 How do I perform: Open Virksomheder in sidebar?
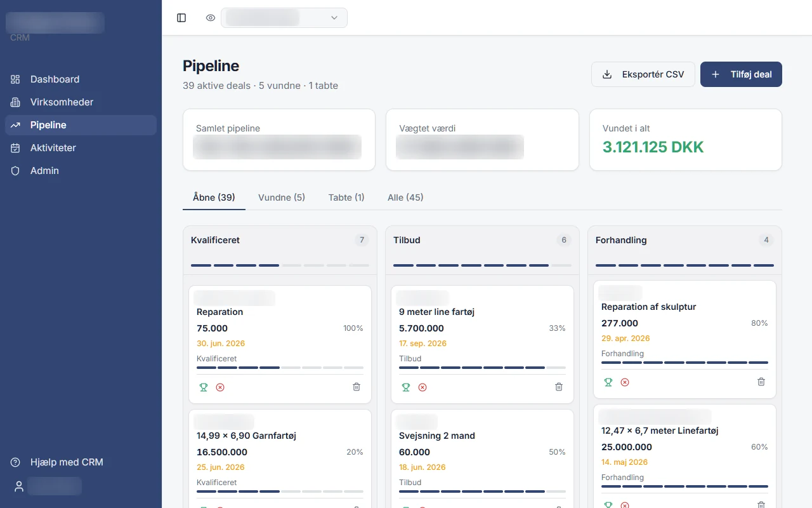[81, 102]
